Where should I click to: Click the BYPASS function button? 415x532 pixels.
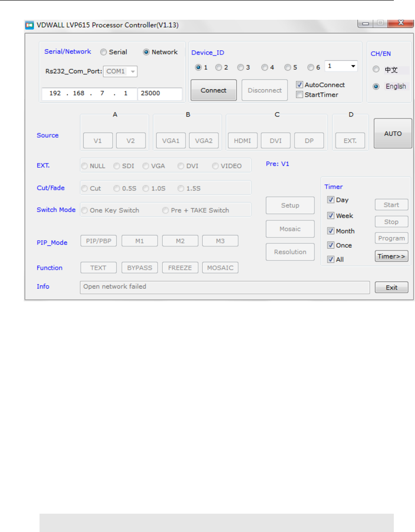coord(140,268)
